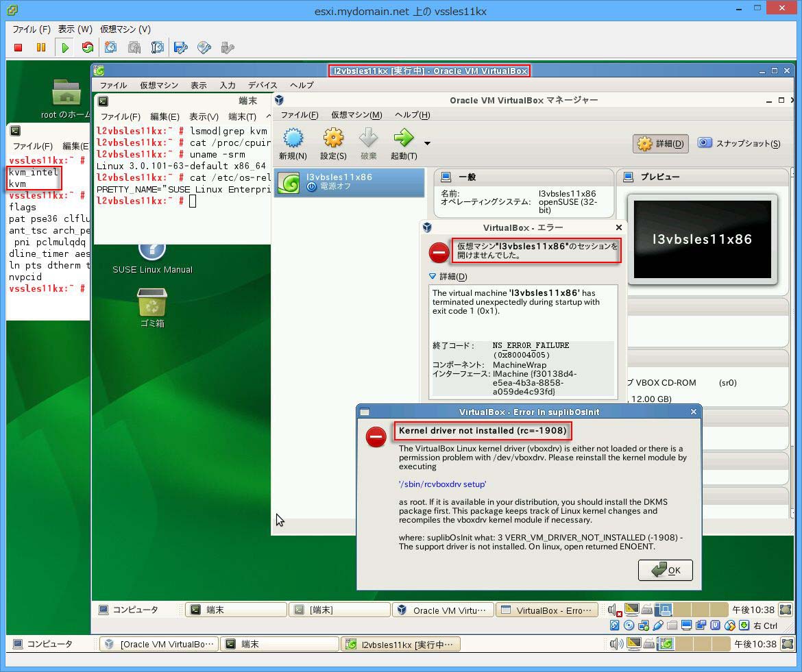Open ヘルプ(H) menu in VirtualBox Manager
Screen dimensions: 802x672
click(x=412, y=115)
